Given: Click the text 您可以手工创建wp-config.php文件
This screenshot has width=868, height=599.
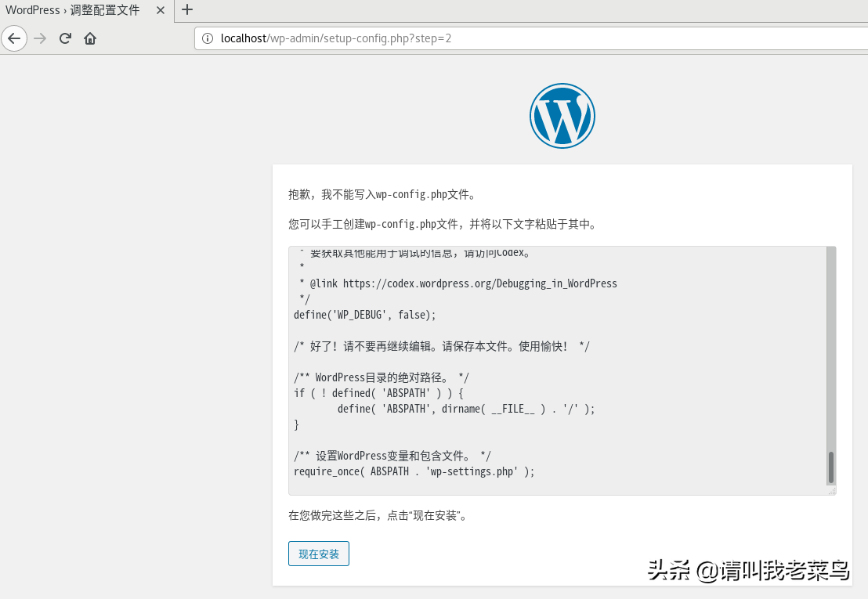Looking at the screenshot, I should pyautogui.click(x=373, y=224).
